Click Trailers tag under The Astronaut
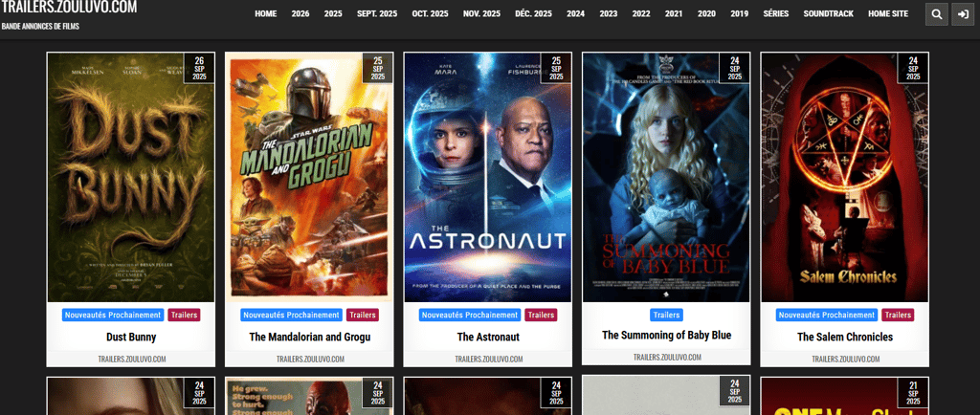Screen dimensions: 980x415 pyautogui.click(x=541, y=316)
